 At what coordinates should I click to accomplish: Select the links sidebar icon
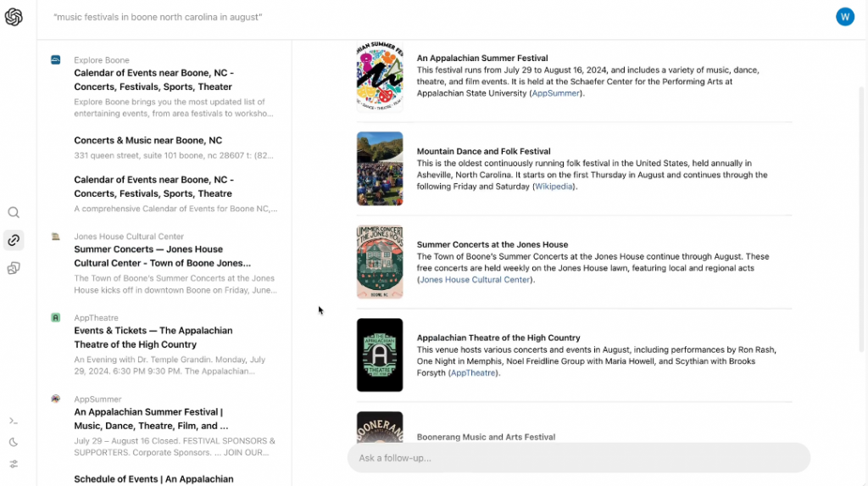point(14,240)
